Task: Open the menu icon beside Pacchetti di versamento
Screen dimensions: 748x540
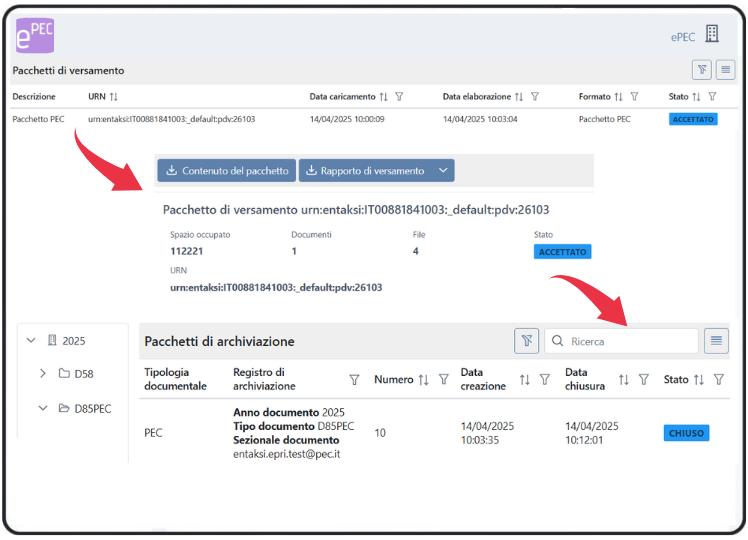Action: (725, 70)
